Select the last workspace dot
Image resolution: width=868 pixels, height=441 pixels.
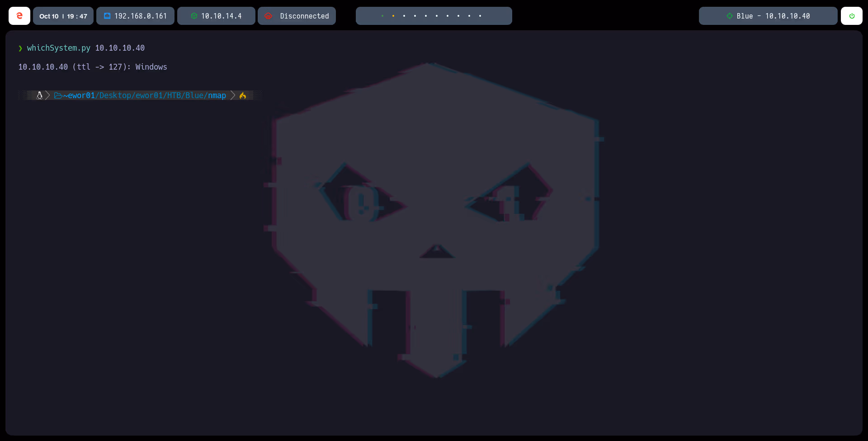[480, 16]
